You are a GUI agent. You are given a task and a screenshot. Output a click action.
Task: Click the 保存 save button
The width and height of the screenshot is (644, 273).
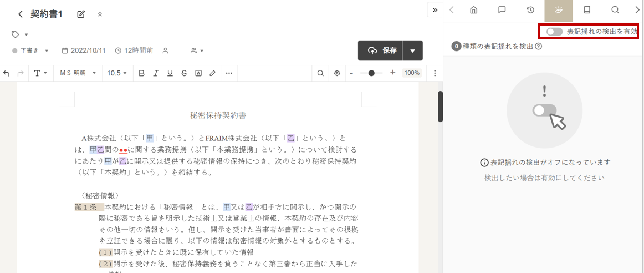[x=381, y=50]
